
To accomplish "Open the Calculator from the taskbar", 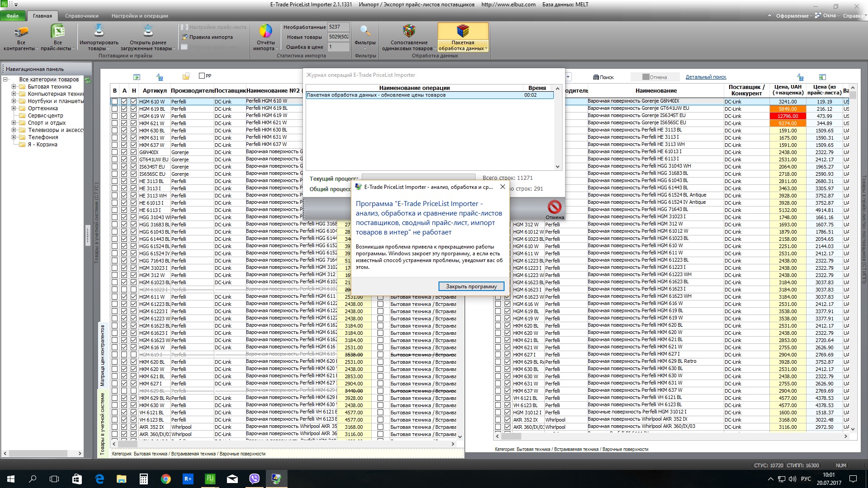I will click(143, 479).
